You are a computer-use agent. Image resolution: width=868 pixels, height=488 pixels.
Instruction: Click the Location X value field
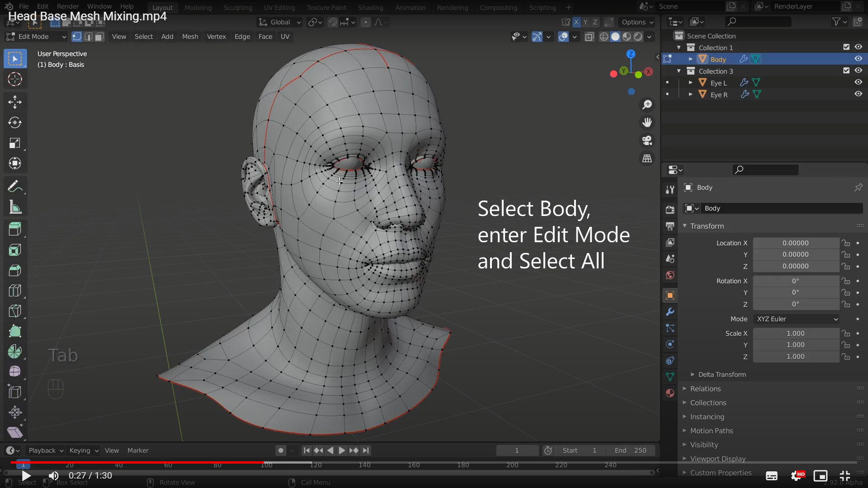(x=795, y=243)
